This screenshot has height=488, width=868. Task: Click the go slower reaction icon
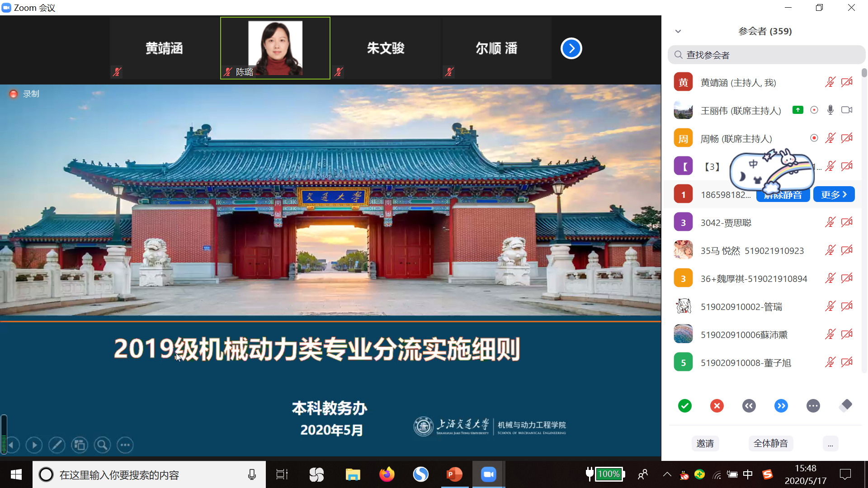[x=749, y=406]
